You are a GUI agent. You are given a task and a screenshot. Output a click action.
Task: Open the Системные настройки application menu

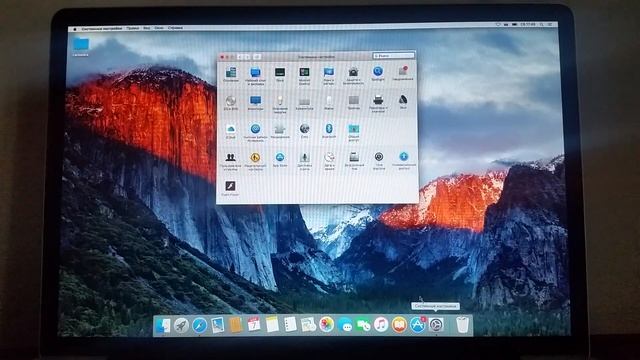click(x=102, y=29)
